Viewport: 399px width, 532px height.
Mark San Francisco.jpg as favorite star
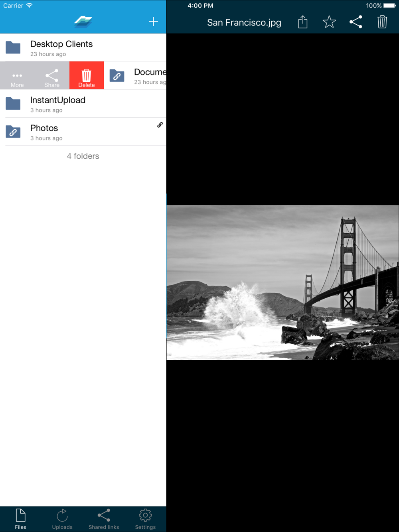(x=329, y=22)
